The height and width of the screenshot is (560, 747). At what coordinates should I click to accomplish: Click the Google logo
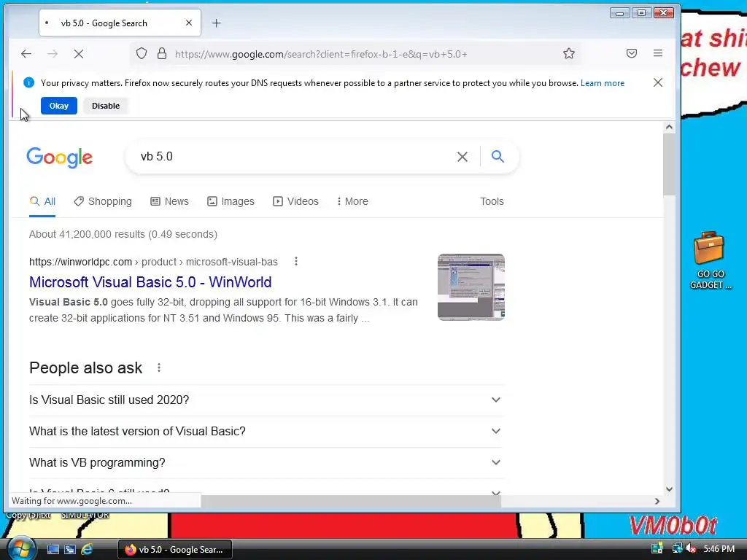(60, 157)
